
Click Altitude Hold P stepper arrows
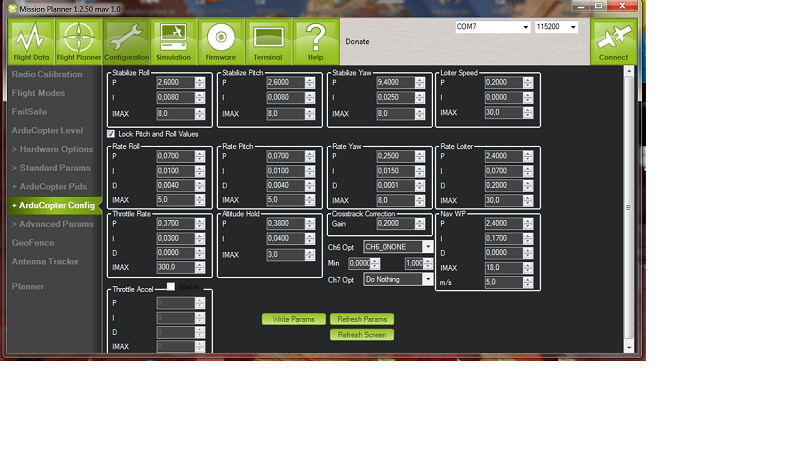tap(310, 223)
